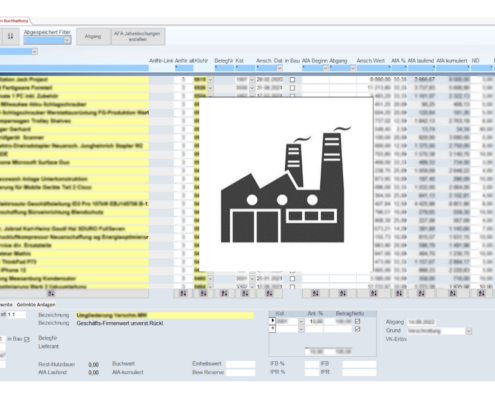Click sort icon below AfA % column
The height and width of the screenshot is (400, 495).
[x=399, y=293]
